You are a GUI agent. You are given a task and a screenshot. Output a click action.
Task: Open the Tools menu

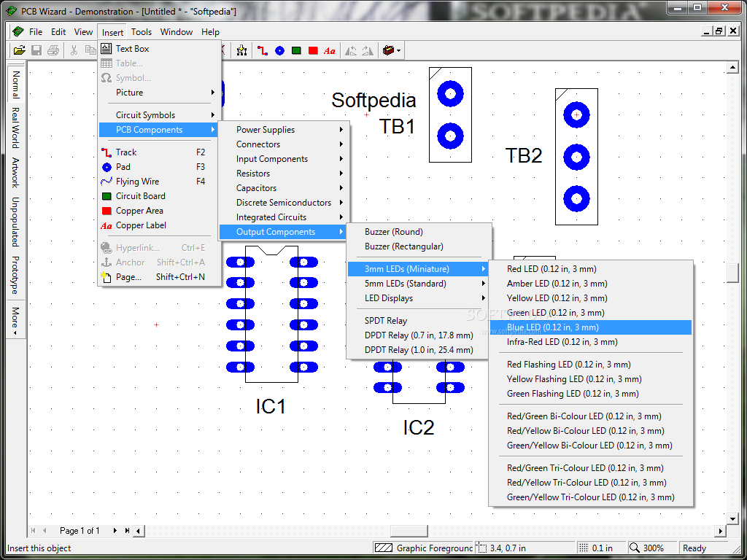(x=142, y=32)
